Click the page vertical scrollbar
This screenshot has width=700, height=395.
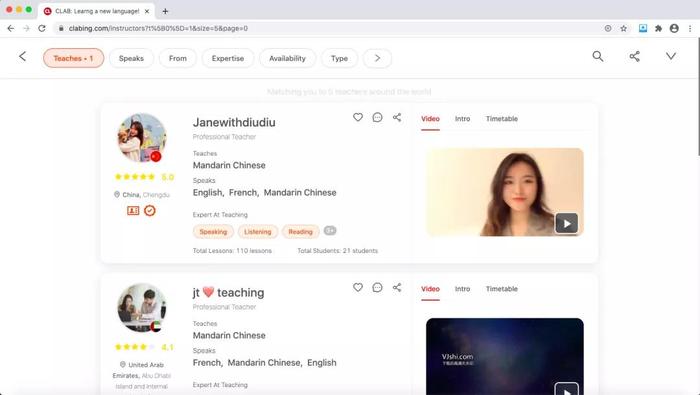[698, 97]
